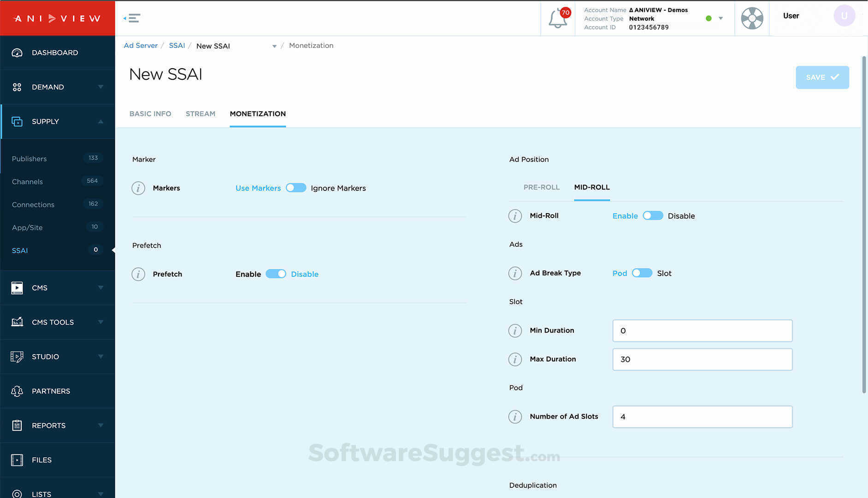Open the STREAM tab
This screenshot has height=498, width=868.
pyautogui.click(x=201, y=114)
